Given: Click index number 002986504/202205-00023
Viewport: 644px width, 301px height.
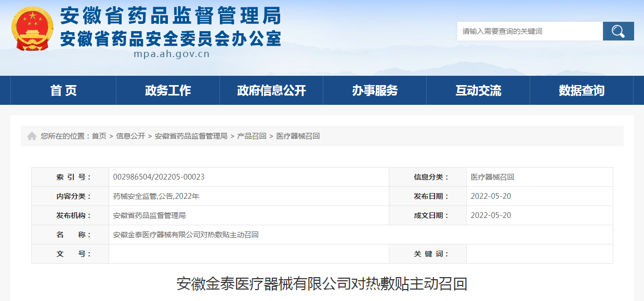Looking at the screenshot, I should pyautogui.click(x=159, y=177).
